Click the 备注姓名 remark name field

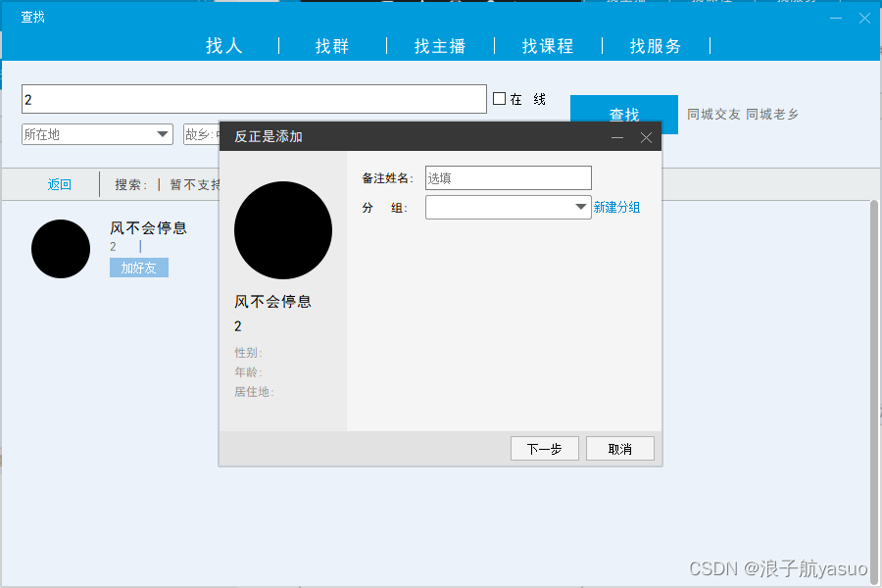(508, 177)
